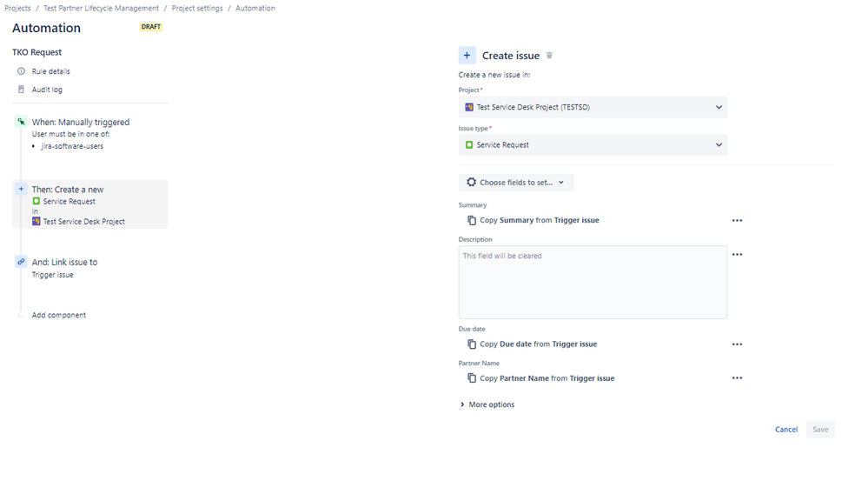
Task: Click Copy Summary from Trigger issue text
Action: [x=540, y=220]
